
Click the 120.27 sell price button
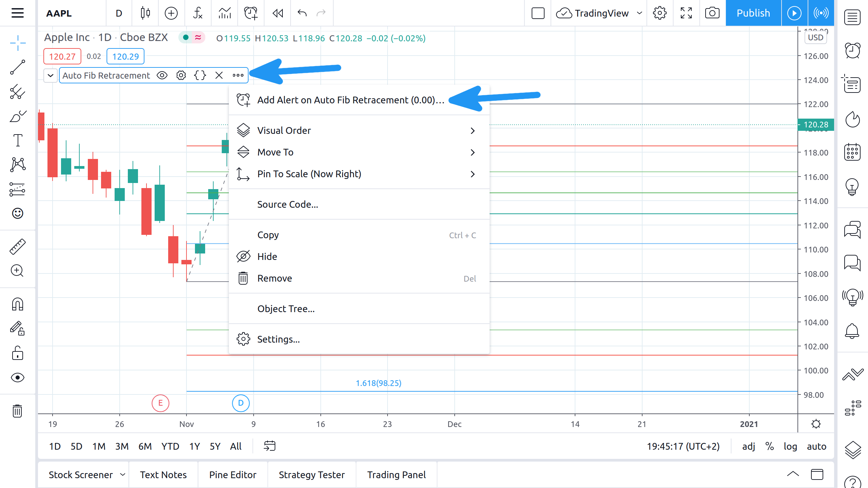coord(62,56)
